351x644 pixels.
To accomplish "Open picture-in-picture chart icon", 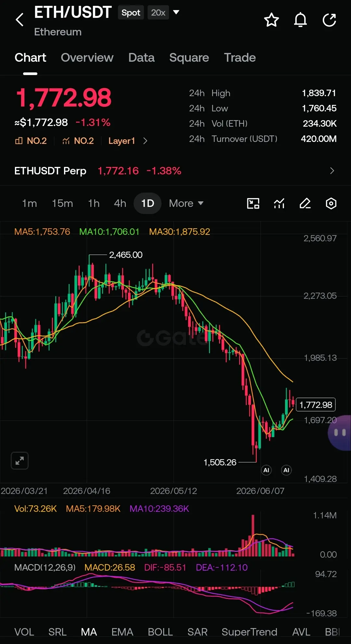I will coord(253,204).
